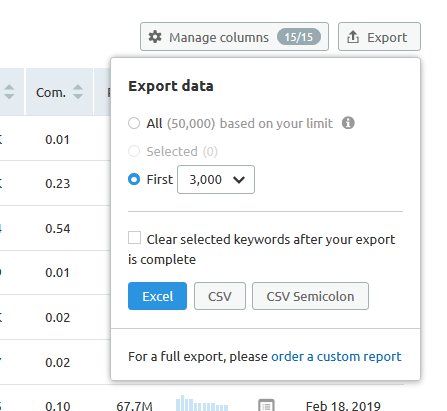Screen dimensions: 447x411
Task: Open the order a custom report link
Action: [336, 357]
